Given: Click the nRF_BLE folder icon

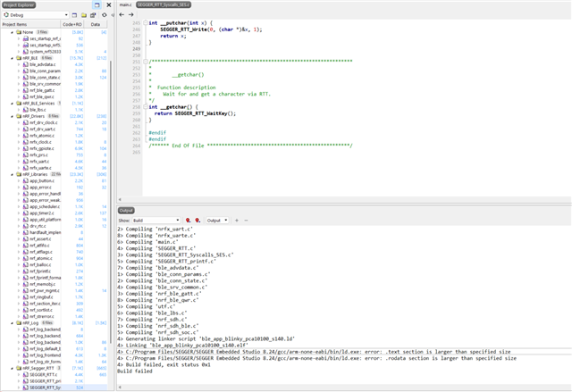Looking at the screenshot, I should [x=19, y=58].
